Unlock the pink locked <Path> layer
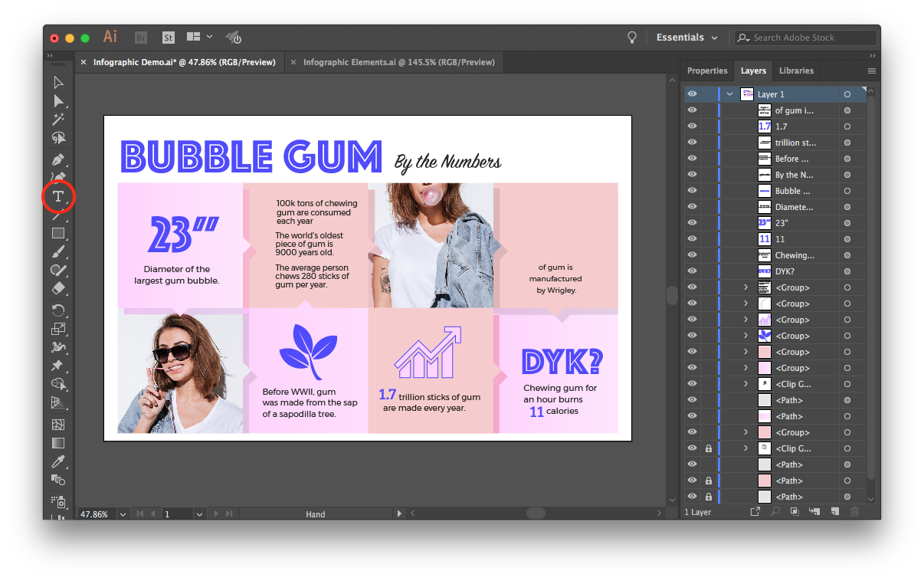The height and width of the screenshot is (581, 924). tap(709, 481)
